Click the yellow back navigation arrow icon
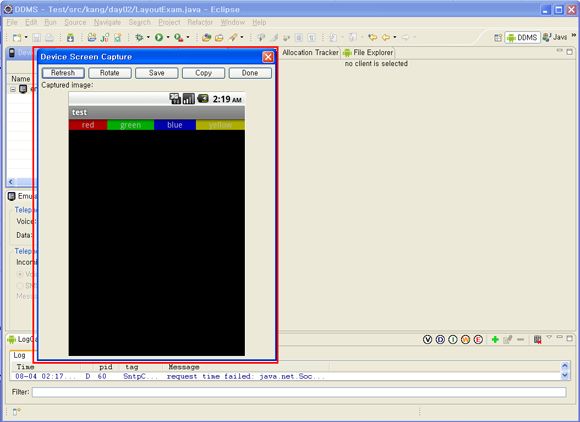 coord(385,37)
